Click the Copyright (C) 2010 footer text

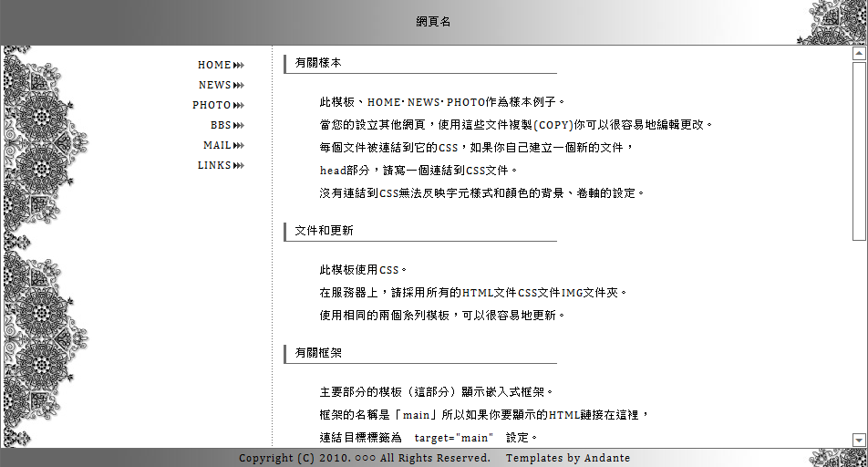click(x=365, y=458)
